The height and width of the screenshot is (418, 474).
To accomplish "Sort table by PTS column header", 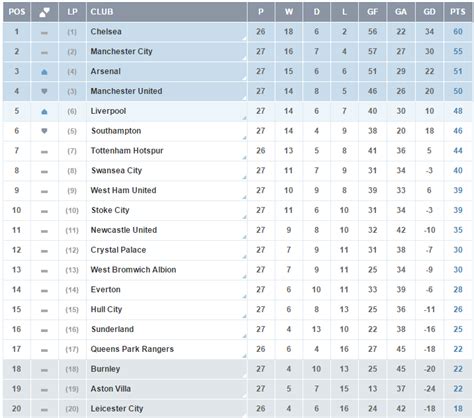I will (458, 12).
